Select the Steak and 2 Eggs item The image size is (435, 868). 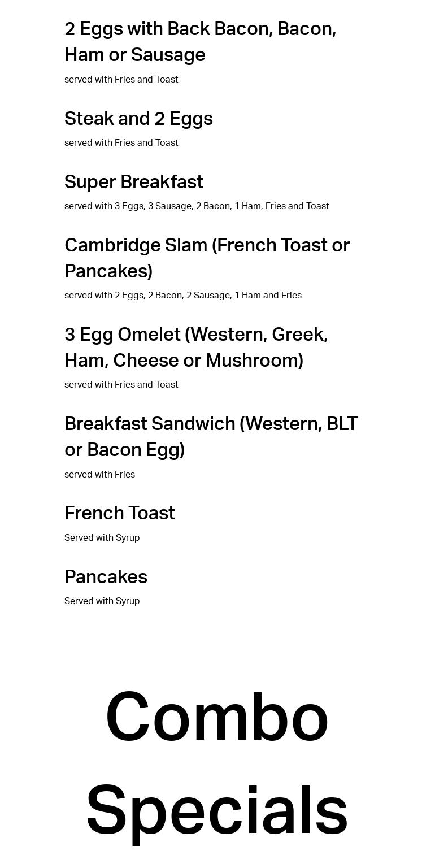(x=138, y=119)
